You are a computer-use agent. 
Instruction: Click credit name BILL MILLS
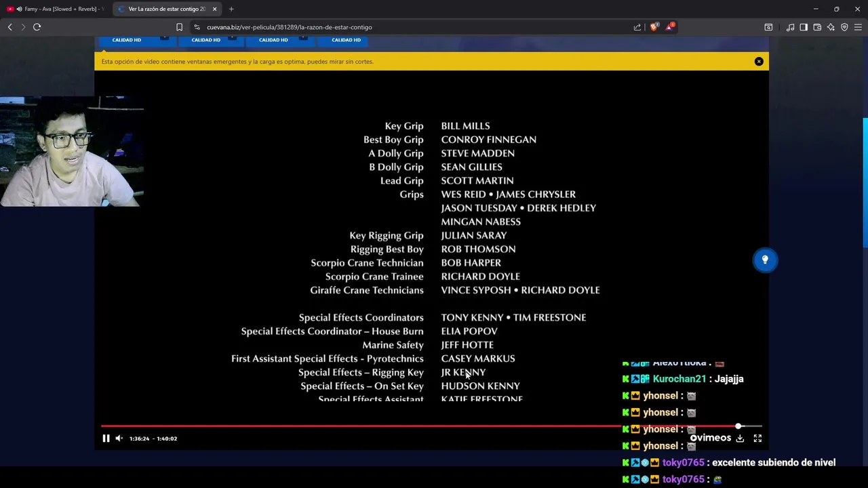[465, 126]
